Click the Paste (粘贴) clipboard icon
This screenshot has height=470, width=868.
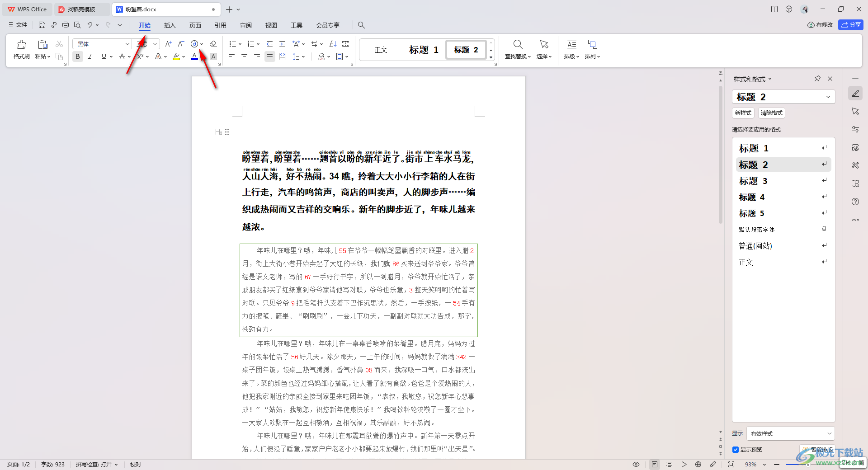click(x=42, y=44)
